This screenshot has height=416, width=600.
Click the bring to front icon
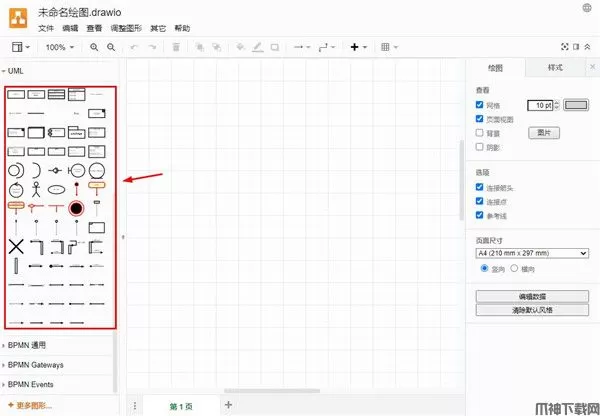click(x=199, y=47)
